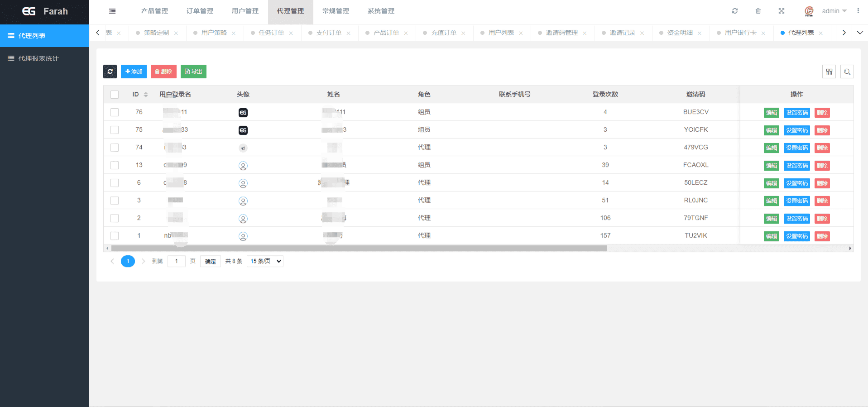Image resolution: width=868 pixels, height=407 pixels.
Task: Expand the admin user dropdown
Action: [834, 11]
